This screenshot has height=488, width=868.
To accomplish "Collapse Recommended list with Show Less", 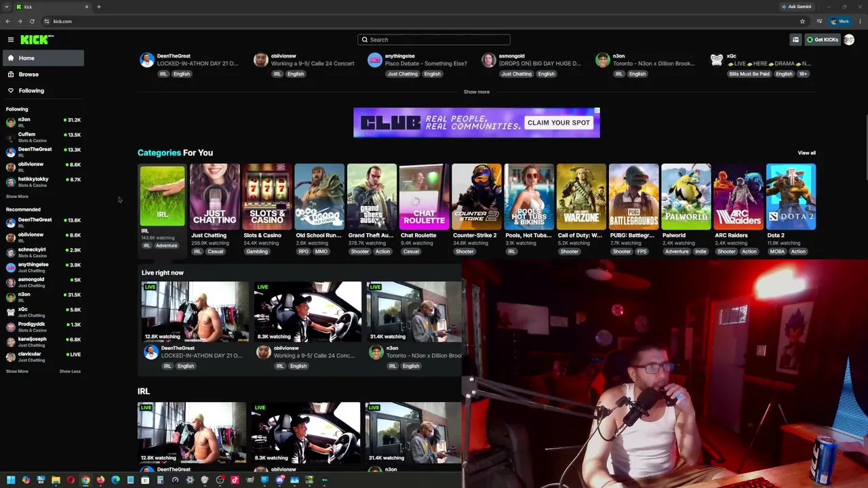I will pos(70,371).
